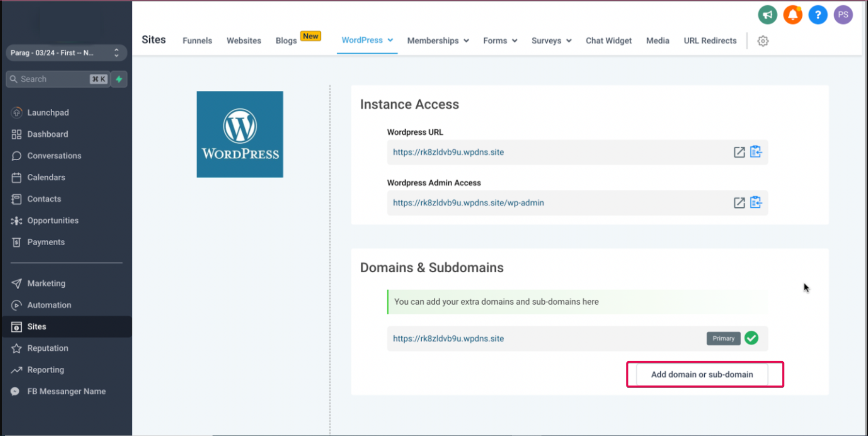Click the Sites icon in sidebar
Image resolution: width=868 pixels, height=436 pixels.
click(16, 327)
